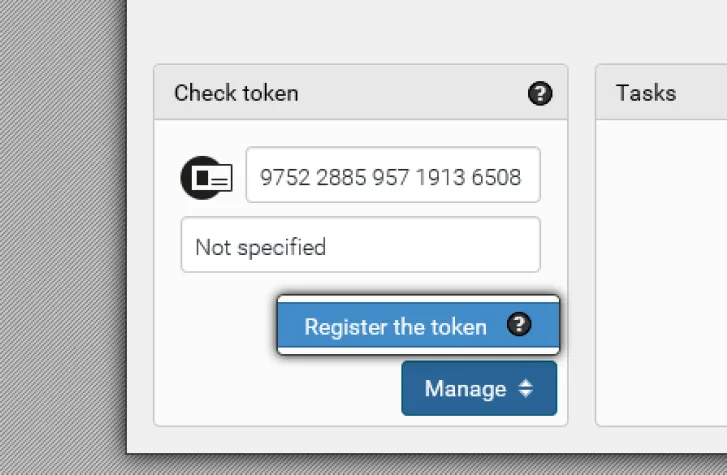This screenshot has width=727, height=475.
Task: Click the "Not specified" field
Action: (x=360, y=246)
